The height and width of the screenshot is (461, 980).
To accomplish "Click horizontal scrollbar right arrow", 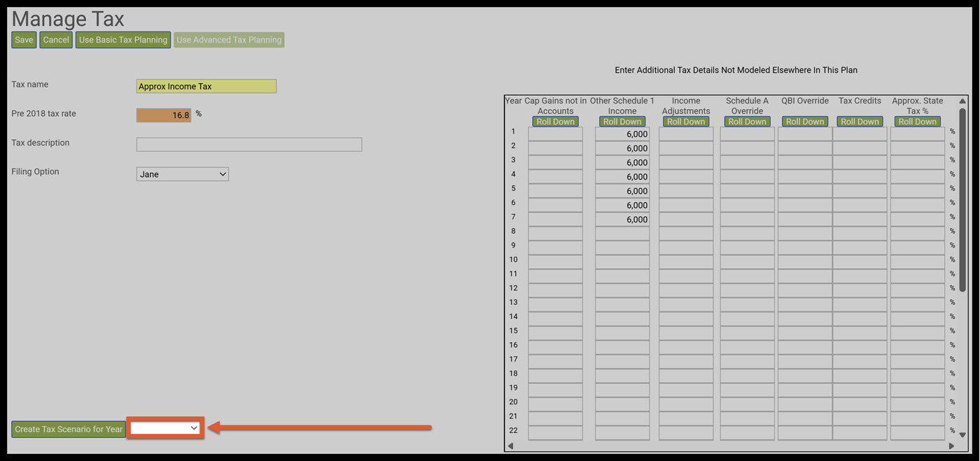I will (951, 446).
